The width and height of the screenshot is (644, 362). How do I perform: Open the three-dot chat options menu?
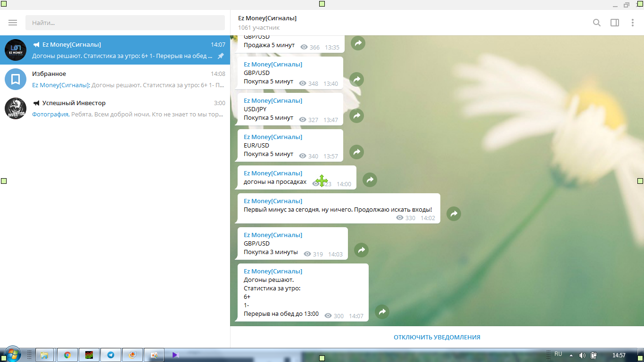click(633, 23)
